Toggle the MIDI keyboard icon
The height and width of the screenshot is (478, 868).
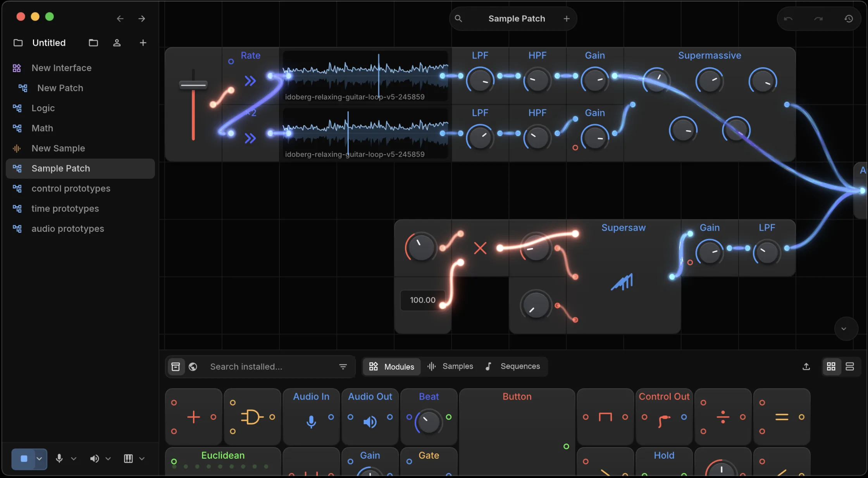coord(128,459)
